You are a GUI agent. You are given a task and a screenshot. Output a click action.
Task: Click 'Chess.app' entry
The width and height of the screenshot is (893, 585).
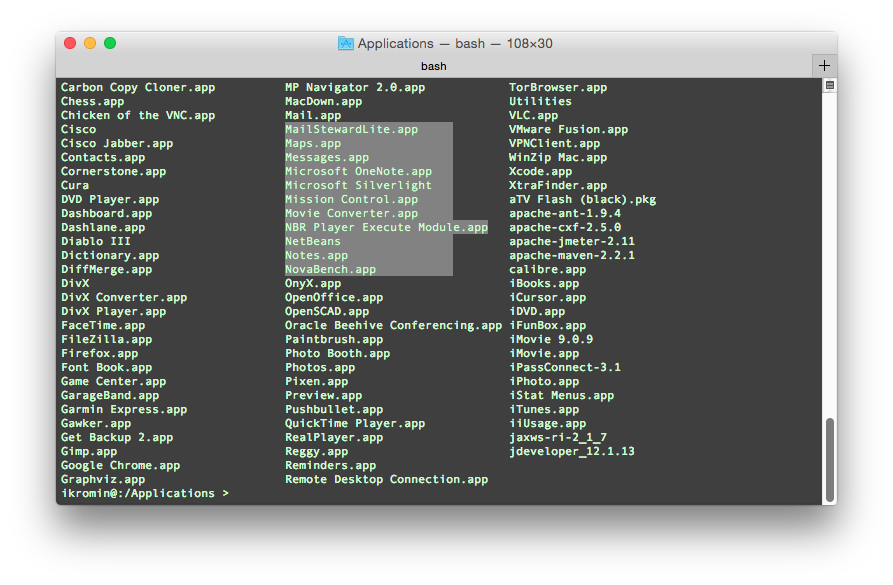coord(92,101)
